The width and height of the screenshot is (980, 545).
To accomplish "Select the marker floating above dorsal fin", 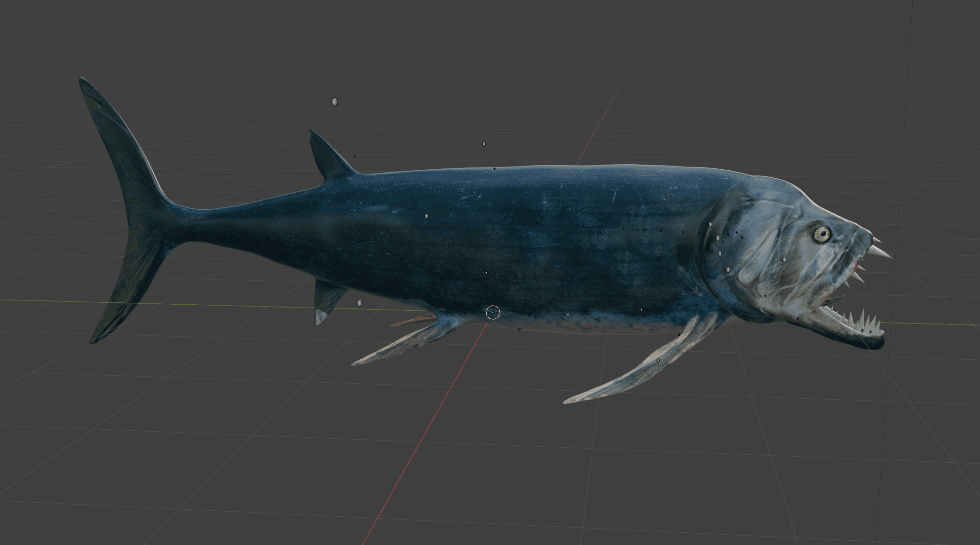I will tap(335, 102).
